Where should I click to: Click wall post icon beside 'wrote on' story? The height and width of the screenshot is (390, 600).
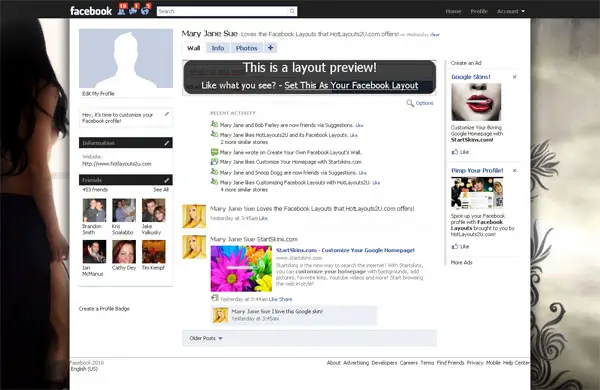tap(214, 152)
